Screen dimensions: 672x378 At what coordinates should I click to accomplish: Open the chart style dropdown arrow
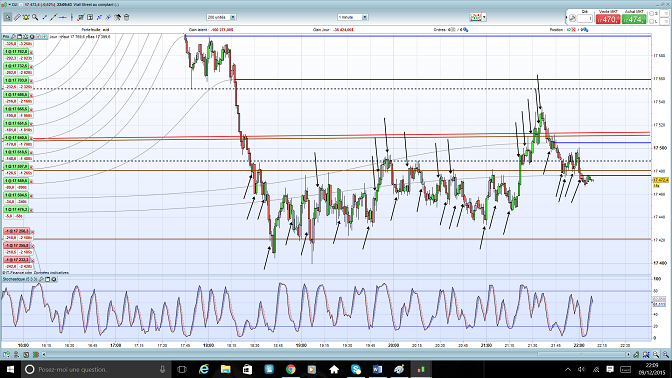point(484,17)
